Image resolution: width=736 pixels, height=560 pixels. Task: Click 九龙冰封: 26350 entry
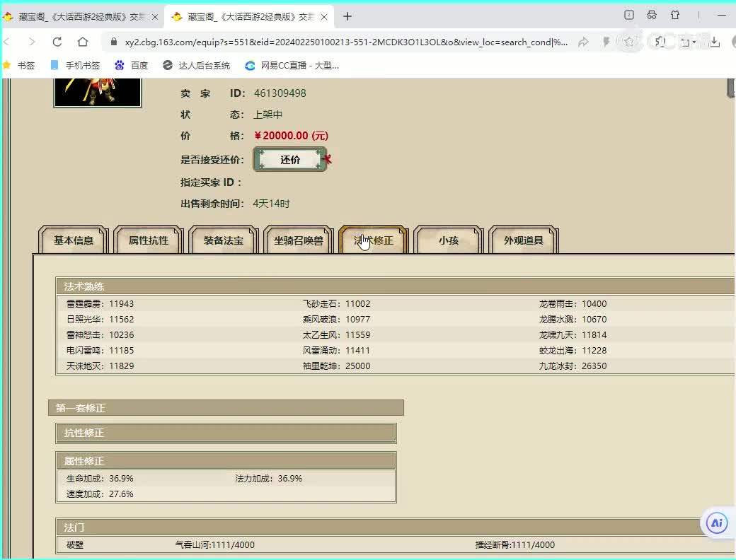[x=573, y=366]
